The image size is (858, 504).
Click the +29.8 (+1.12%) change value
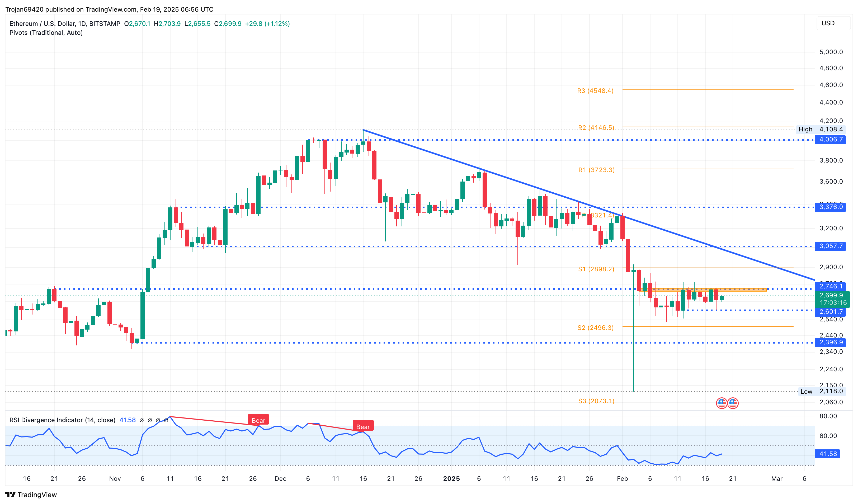(x=267, y=23)
